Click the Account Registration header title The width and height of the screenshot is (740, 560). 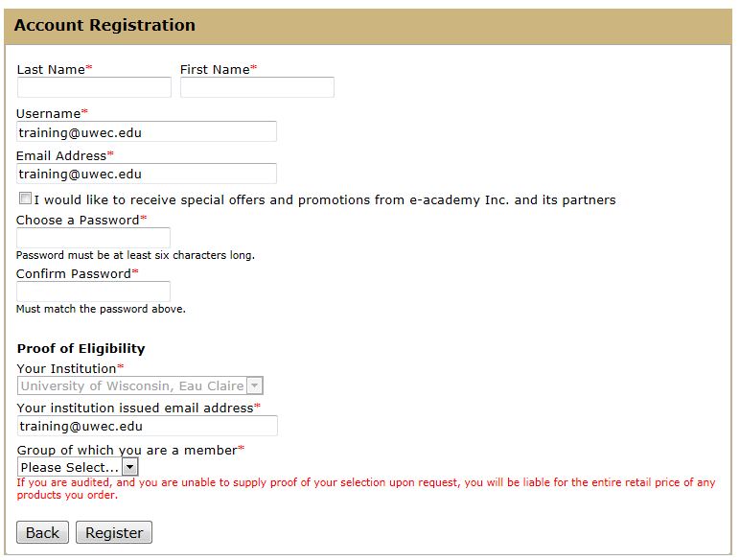point(104,26)
